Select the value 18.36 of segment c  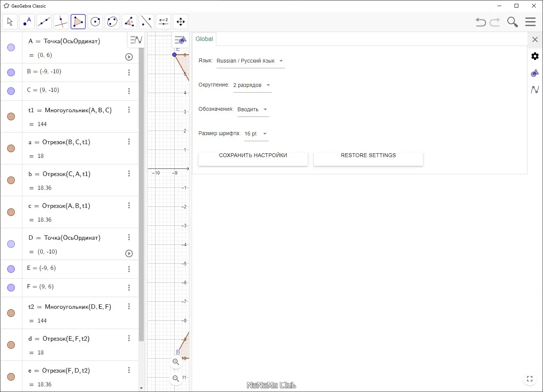click(44, 220)
